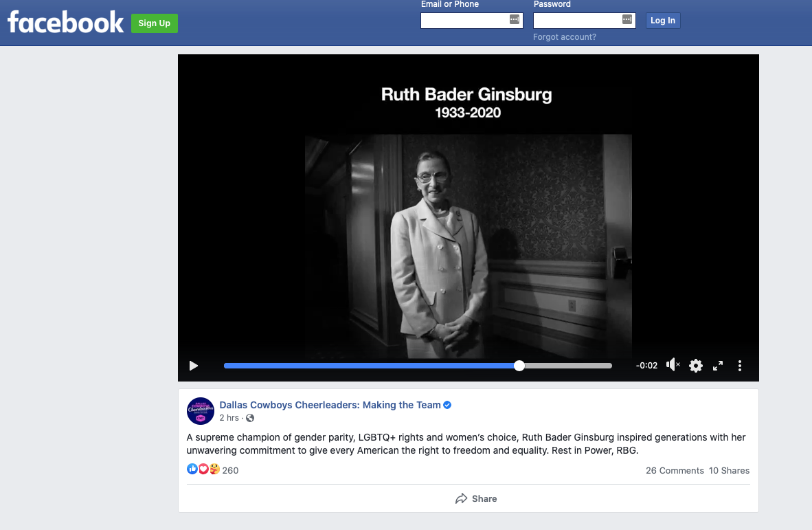
Task: Open video settings gear
Action: point(695,366)
